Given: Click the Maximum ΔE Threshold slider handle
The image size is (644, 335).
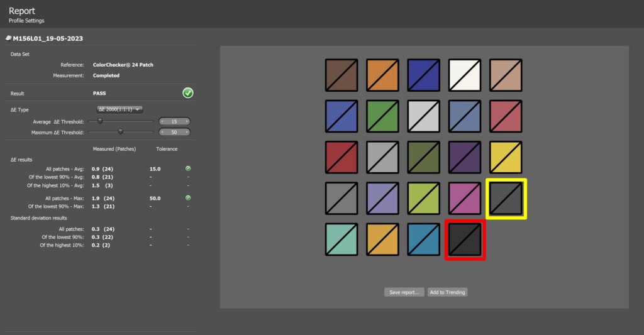Looking at the screenshot, I should click(120, 132).
